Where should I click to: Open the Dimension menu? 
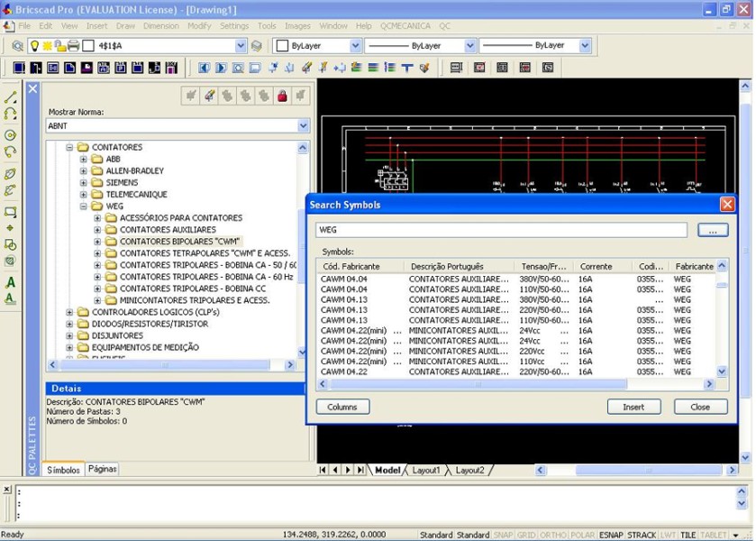161,26
